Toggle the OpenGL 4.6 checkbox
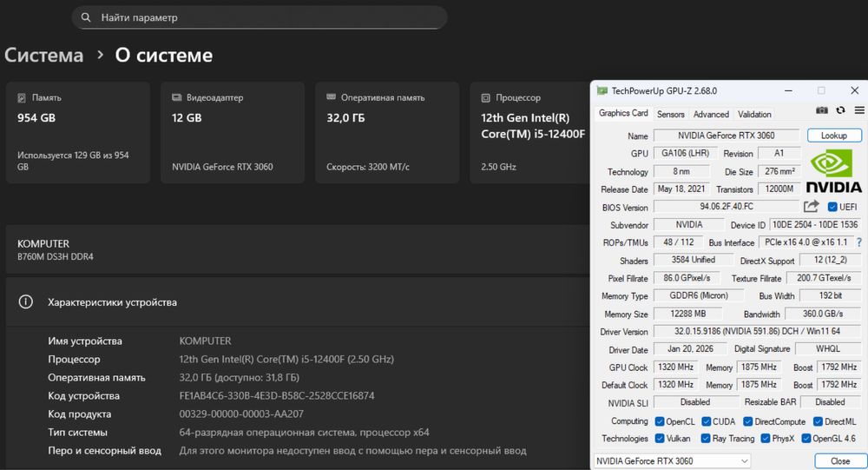868x470 pixels. click(x=806, y=438)
